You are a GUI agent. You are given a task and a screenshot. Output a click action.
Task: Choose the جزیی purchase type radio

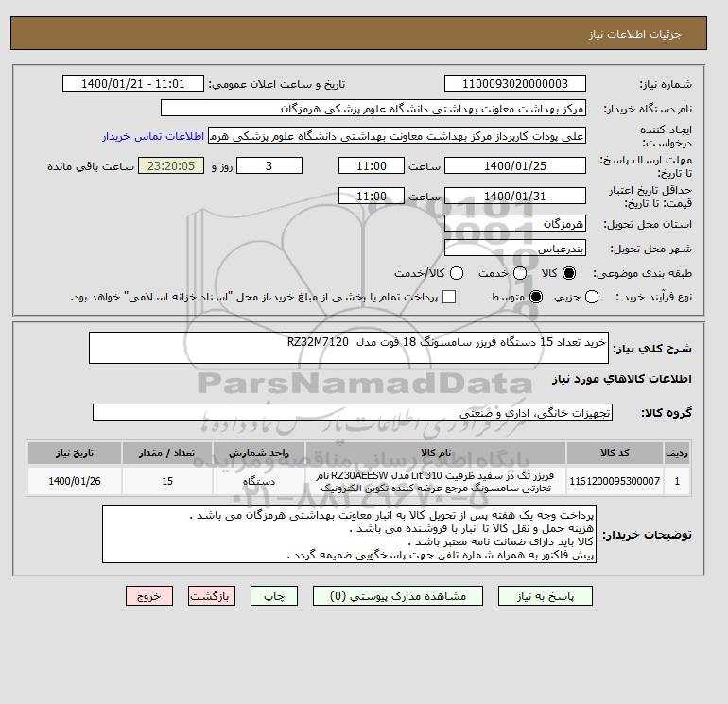click(592, 297)
